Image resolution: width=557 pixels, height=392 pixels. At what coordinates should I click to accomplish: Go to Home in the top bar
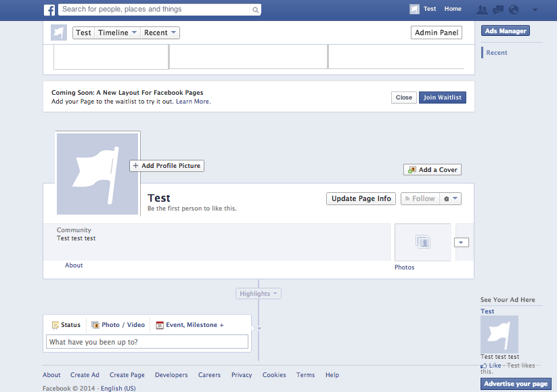(x=453, y=9)
